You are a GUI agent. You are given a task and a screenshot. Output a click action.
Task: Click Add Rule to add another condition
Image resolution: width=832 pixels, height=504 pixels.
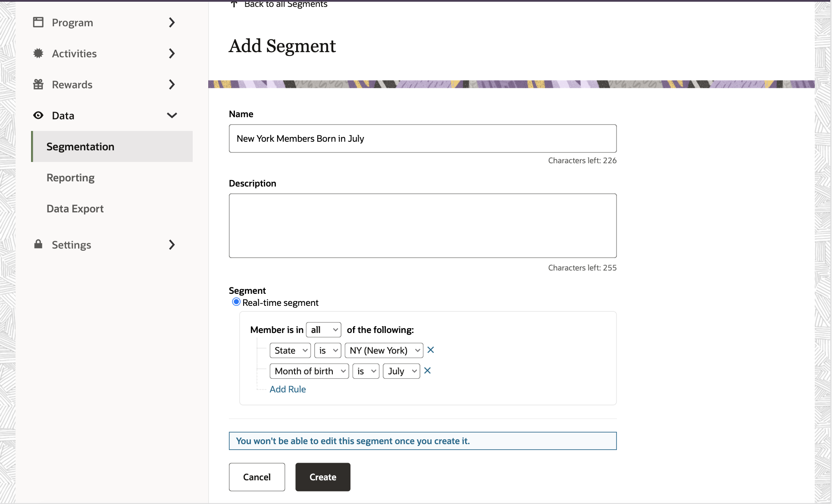pyautogui.click(x=287, y=389)
